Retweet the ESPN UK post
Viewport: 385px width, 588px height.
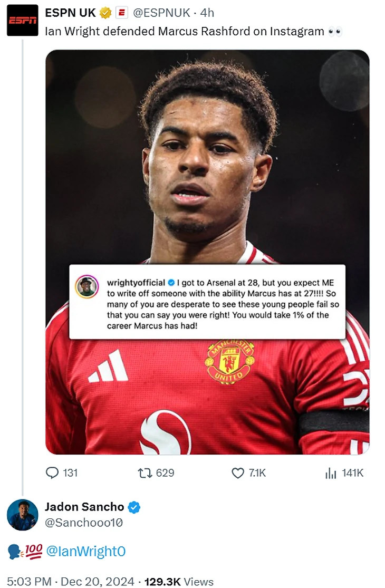145,473
